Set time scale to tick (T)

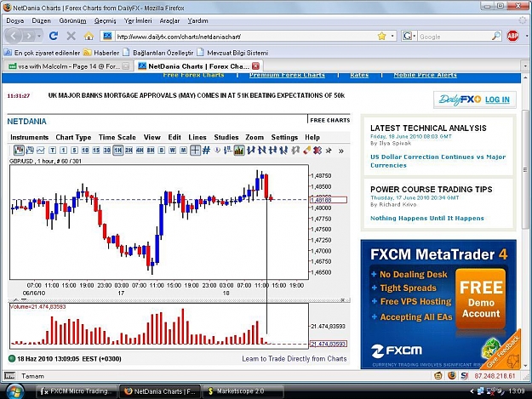(52, 151)
